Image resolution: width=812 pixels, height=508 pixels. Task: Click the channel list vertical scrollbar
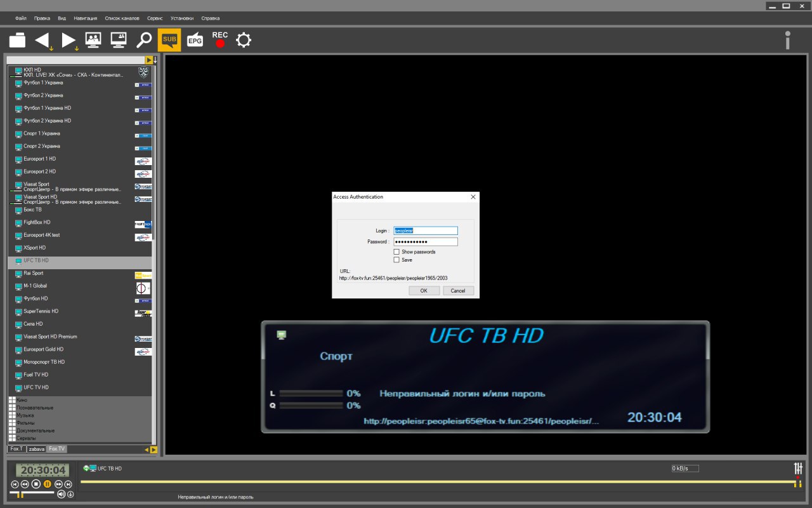pyautogui.click(x=155, y=254)
